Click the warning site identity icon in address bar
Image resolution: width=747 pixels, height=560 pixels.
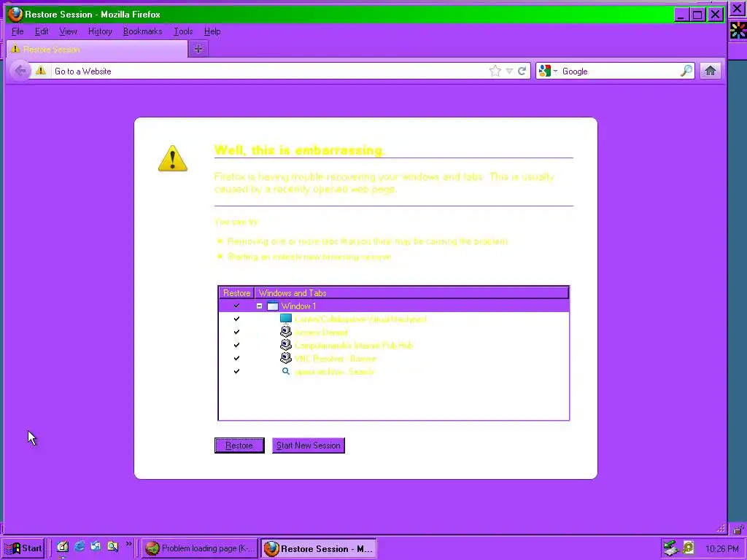41,71
